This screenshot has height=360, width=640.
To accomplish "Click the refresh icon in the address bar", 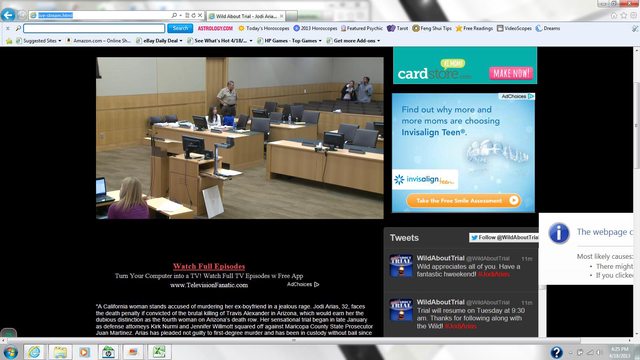I will (x=193, y=15).
